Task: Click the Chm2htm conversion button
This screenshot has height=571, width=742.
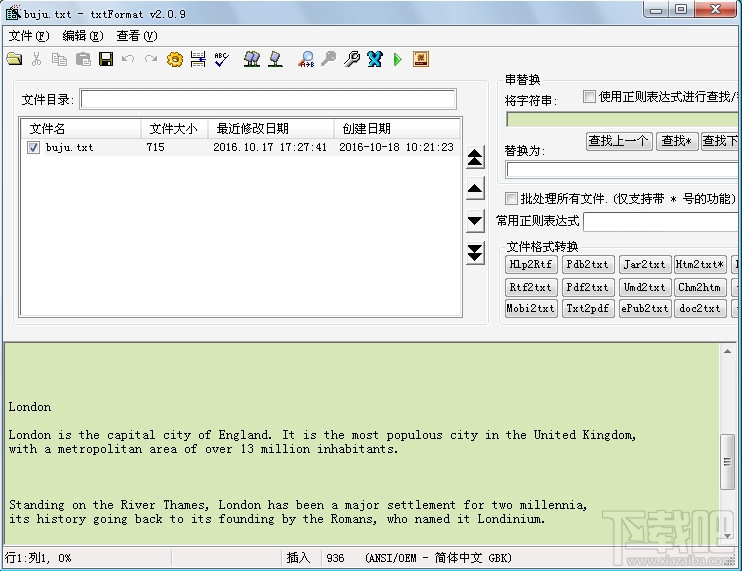Action: point(700,287)
